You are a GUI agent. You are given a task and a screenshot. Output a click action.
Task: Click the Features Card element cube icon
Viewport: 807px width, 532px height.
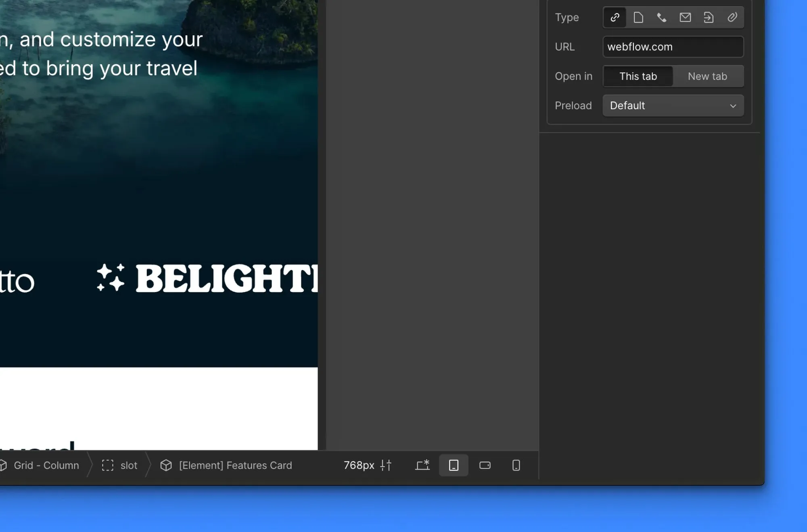click(167, 465)
